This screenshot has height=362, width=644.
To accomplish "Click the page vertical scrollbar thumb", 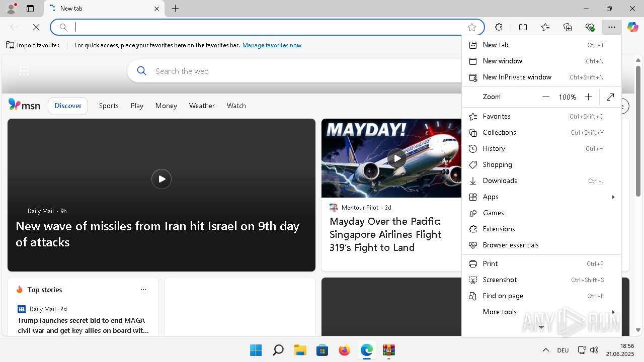I will 638,131.
